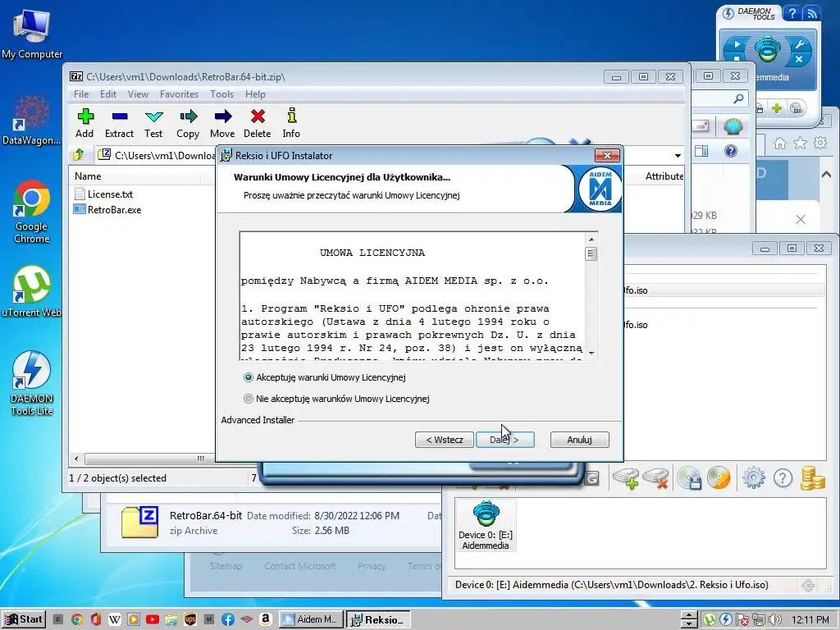Click the Copy icon in 7-Zip toolbar
The image size is (840, 630).
188,116
